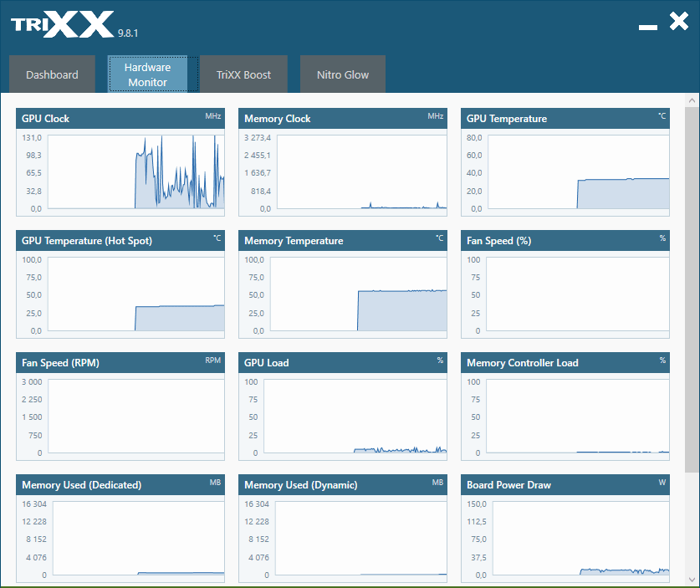The height and width of the screenshot is (588, 700).
Task: Click the 3 273,4 value on Memory Clock axis
Action: pyautogui.click(x=257, y=138)
